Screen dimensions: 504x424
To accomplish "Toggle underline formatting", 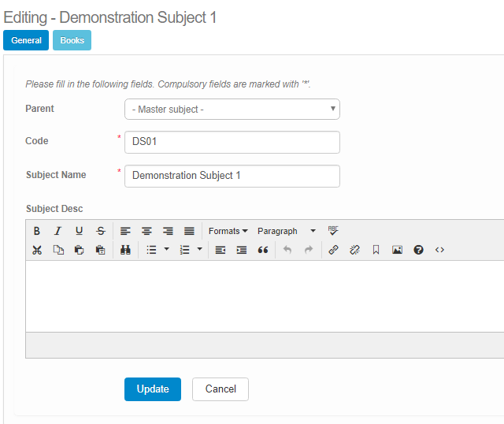I will click(x=79, y=231).
